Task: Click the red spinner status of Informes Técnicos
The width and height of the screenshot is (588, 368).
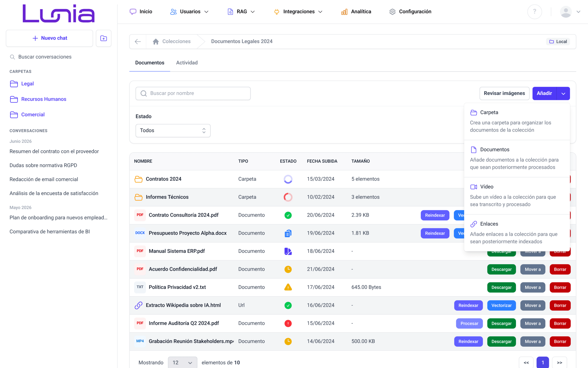Action: 288,197
